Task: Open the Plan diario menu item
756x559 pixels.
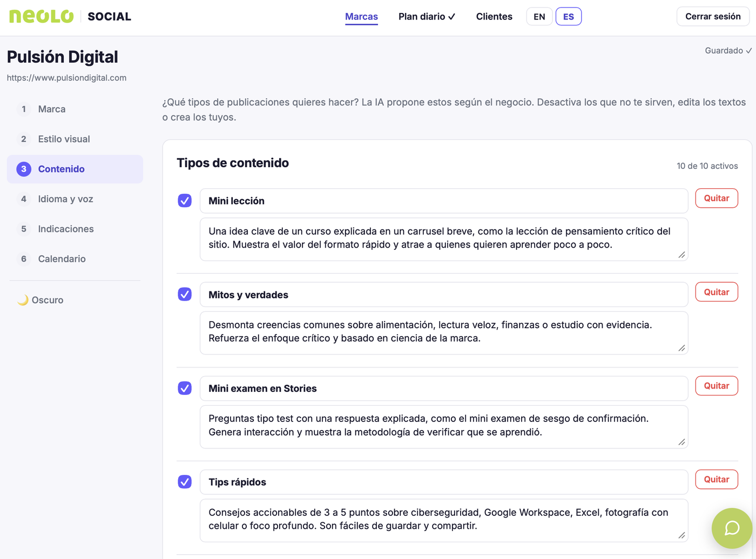Action: click(x=427, y=17)
